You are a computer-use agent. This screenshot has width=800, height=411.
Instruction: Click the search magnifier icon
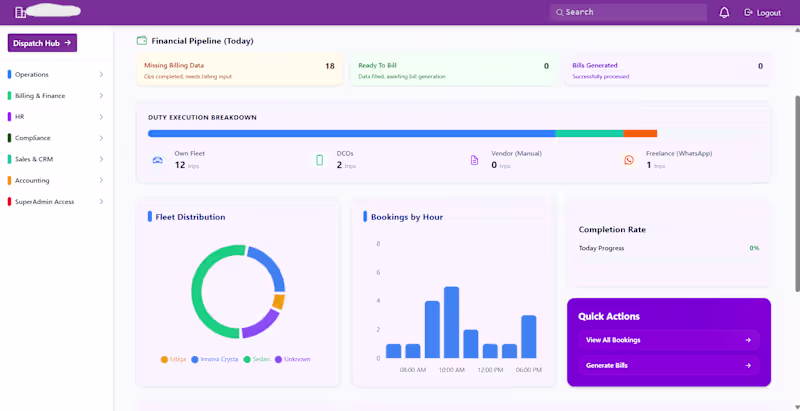(560, 12)
